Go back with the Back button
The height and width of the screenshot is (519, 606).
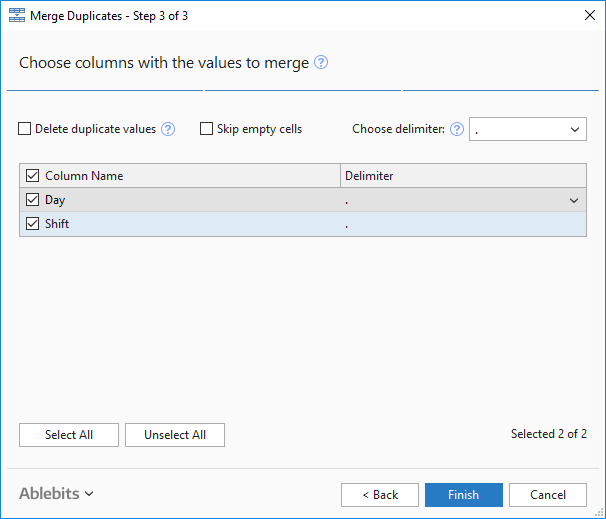380,495
